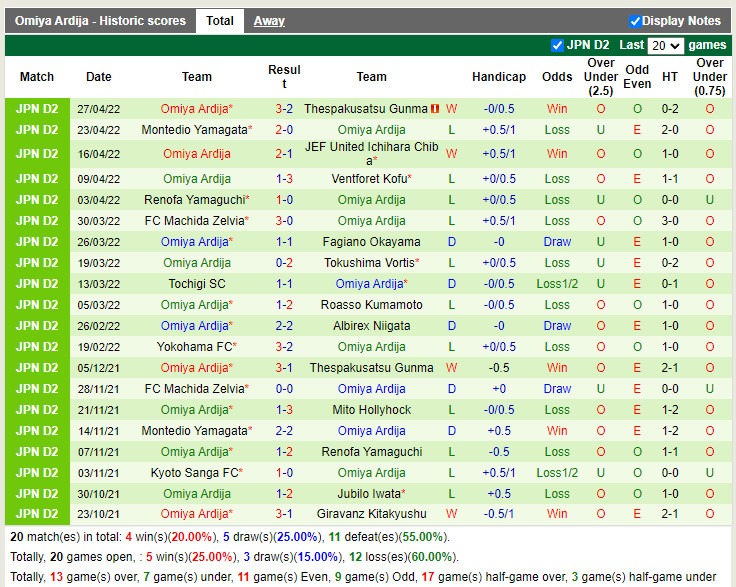The width and height of the screenshot is (736, 587).
Task: Switch to the Total tab
Action: [x=220, y=21]
